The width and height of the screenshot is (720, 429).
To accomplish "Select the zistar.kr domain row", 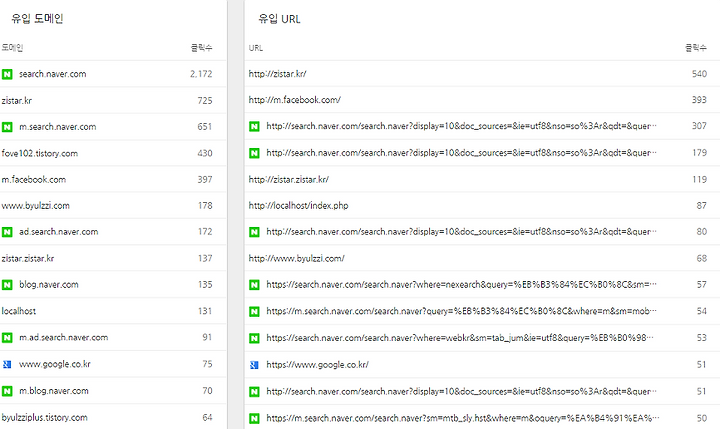I will click(17, 101).
